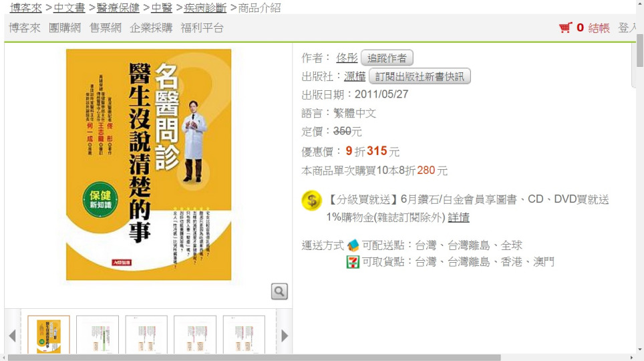This screenshot has height=361, width=644.
Task: Open author link 佟彤
Action: tap(347, 58)
